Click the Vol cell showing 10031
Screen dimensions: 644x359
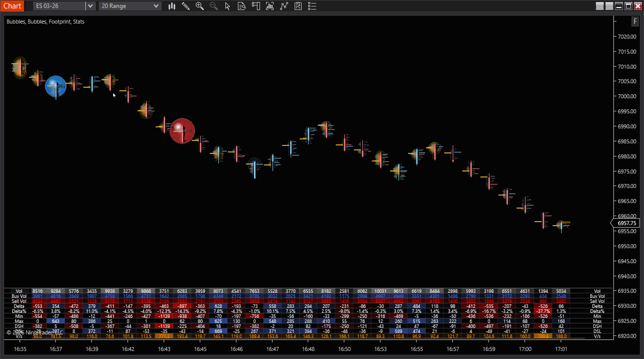pyautogui.click(x=380, y=291)
